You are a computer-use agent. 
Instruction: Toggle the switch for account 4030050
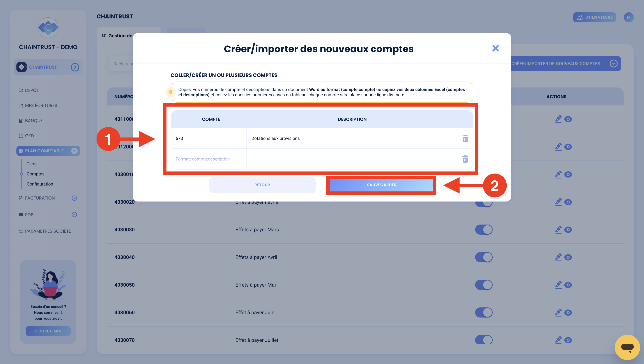[x=484, y=285]
